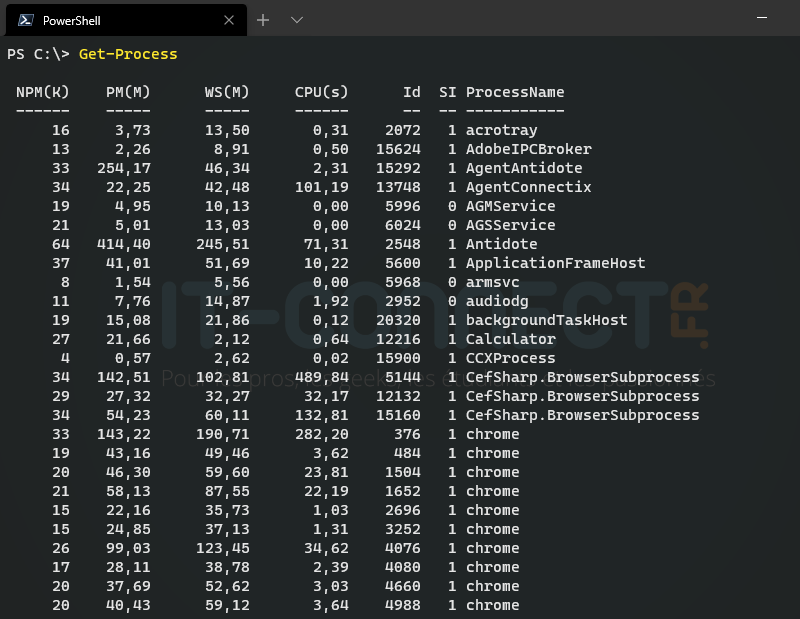Click the backgroundTaskHost process name
Viewport: 800px width, 619px height.
546,320
